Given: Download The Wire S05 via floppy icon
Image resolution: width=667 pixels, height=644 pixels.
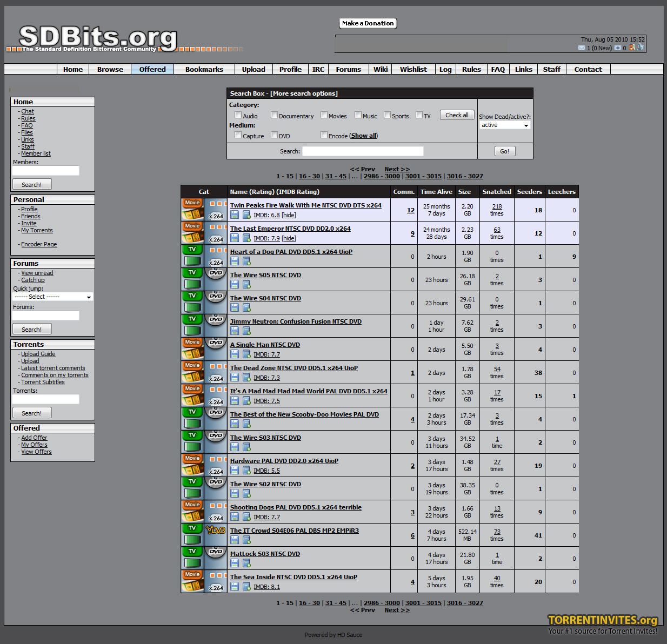Looking at the screenshot, I should pyautogui.click(x=235, y=285).
